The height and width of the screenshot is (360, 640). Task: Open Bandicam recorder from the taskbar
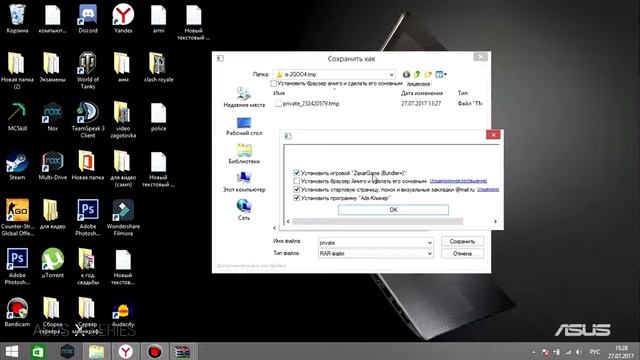154,351
